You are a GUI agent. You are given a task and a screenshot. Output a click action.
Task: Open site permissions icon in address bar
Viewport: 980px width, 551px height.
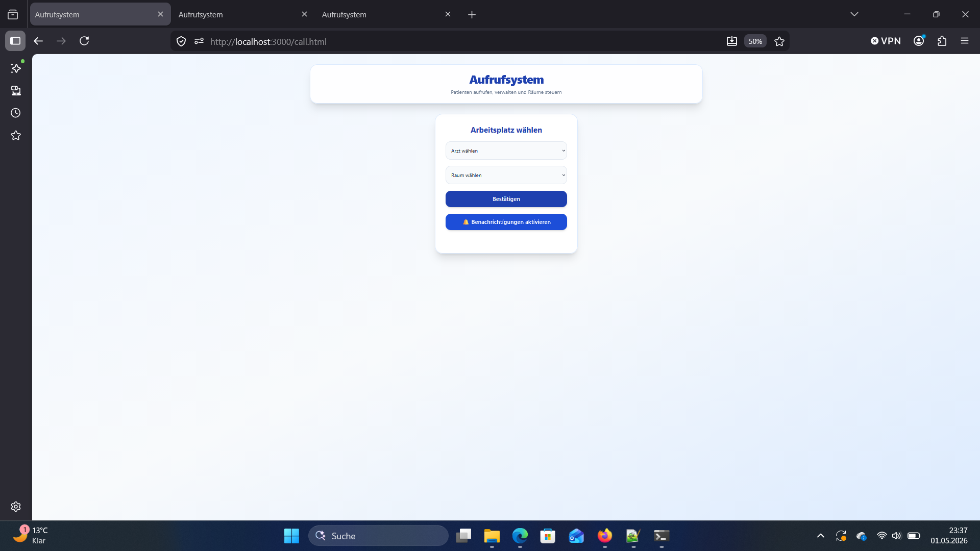tap(199, 41)
